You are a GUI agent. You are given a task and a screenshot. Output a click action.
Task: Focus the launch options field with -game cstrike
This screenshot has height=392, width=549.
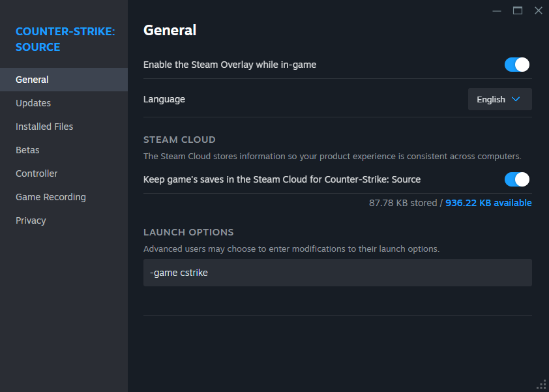(x=338, y=273)
